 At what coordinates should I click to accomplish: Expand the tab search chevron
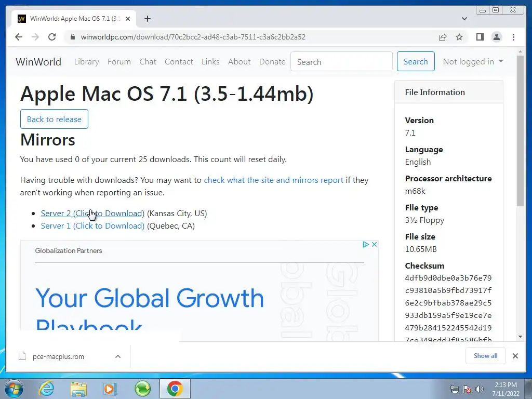point(464,19)
